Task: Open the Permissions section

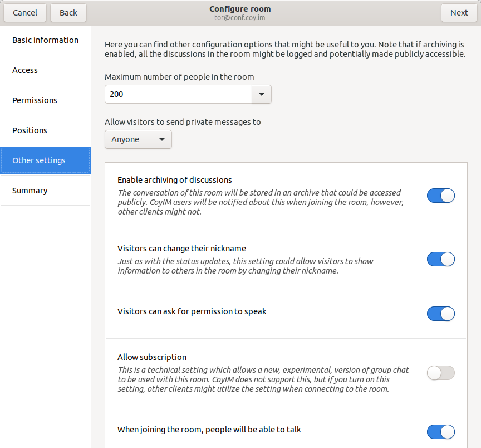Action: 45,100
